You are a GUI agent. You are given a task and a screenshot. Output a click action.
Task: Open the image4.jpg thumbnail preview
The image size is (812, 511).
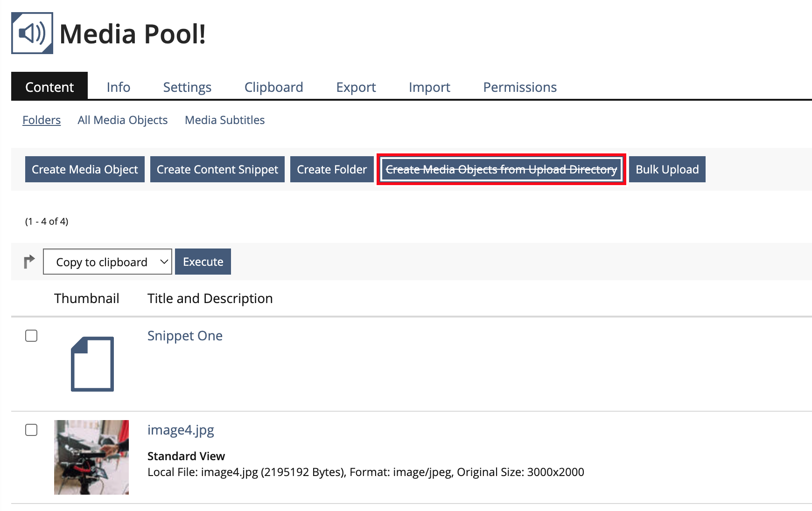point(91,457)
